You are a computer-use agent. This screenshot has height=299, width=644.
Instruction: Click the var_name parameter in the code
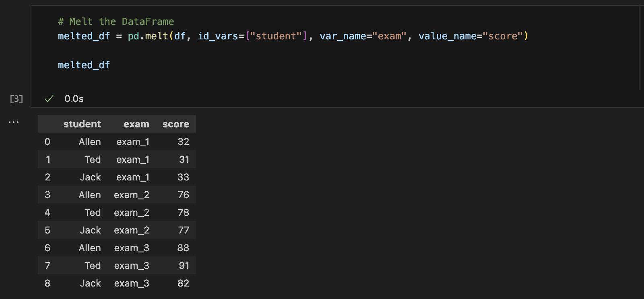343,36
